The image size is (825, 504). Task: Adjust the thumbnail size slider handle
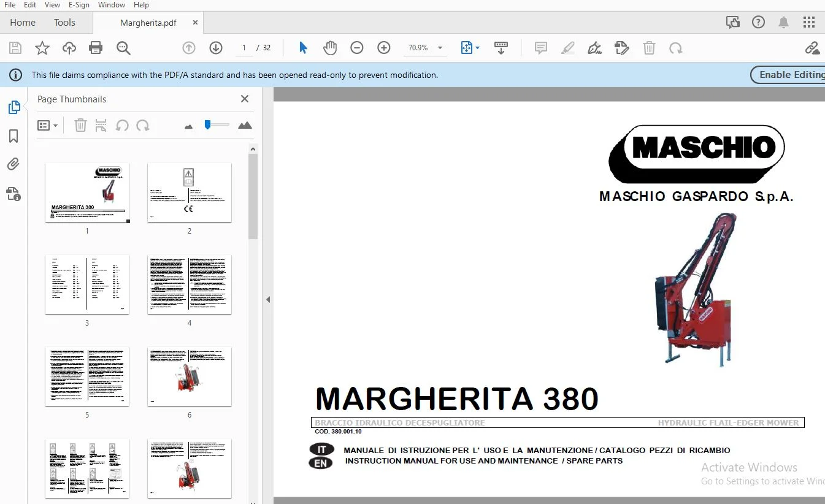point(208,124)
